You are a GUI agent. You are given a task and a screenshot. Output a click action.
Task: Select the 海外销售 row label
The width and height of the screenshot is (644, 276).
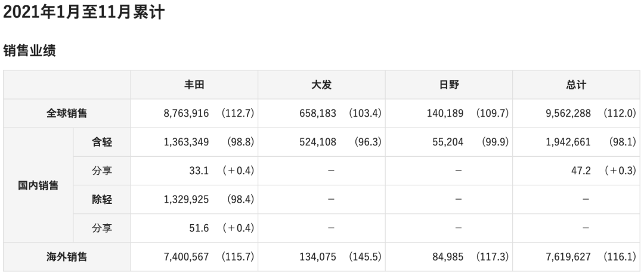click(67, 257)
